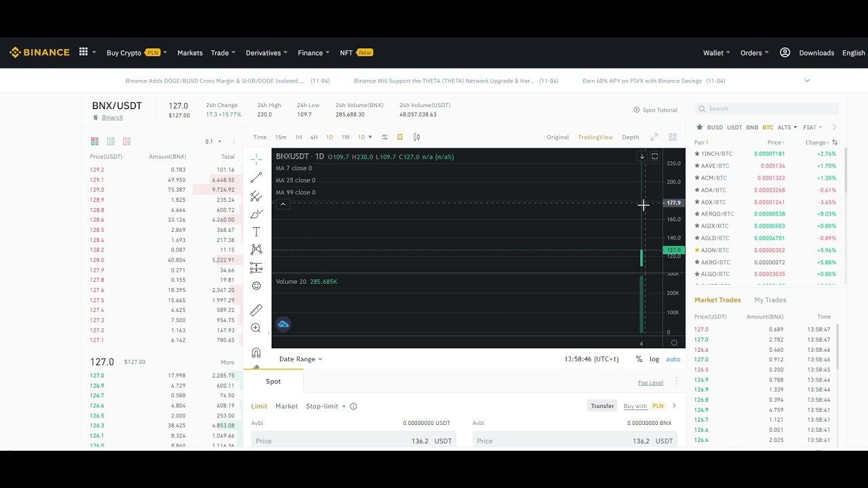Activate the zoom in tool
This screenshot has width=868, height=488.
[x=256, y=328]
